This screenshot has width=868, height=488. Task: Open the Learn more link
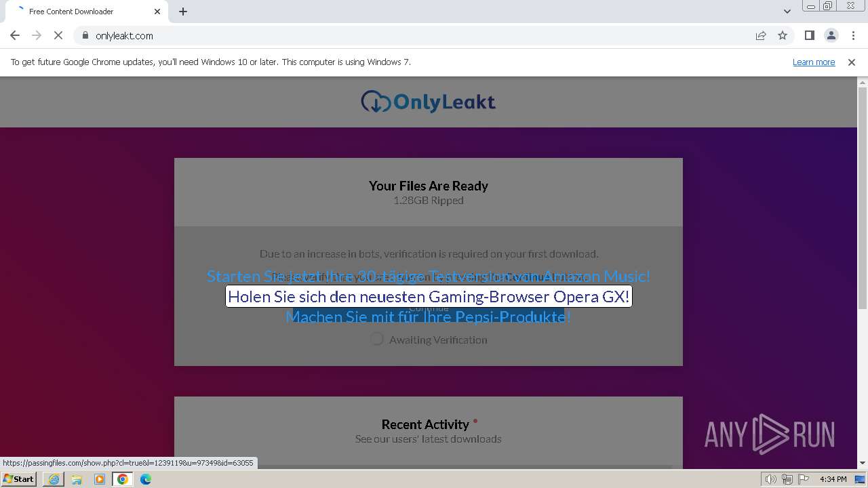814,62
